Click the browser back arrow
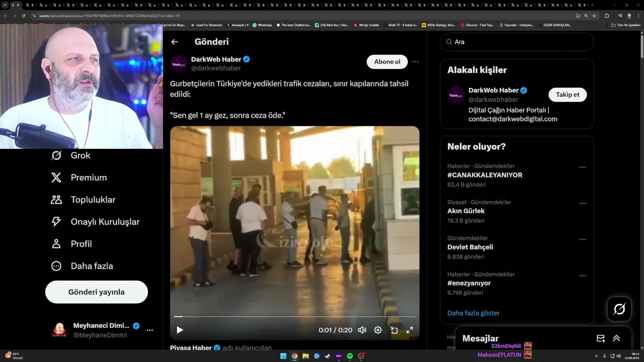This screenshot has height=362, width=644. point(5,16)
